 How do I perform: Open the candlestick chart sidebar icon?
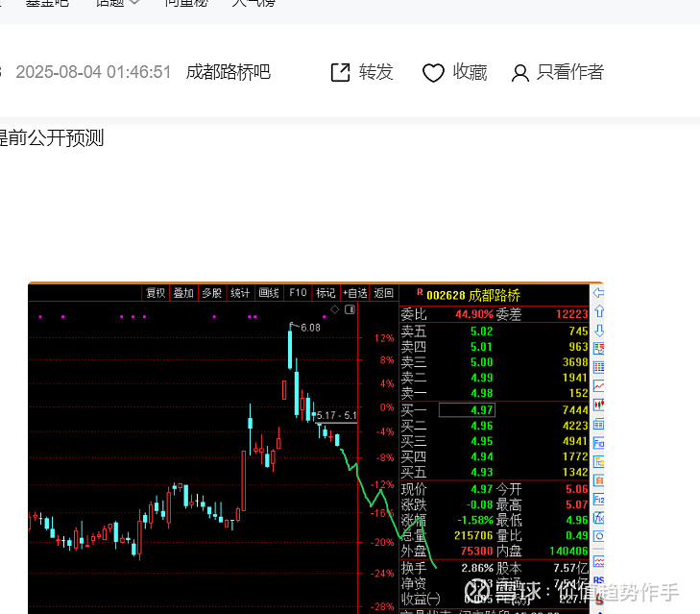point(598,405)
